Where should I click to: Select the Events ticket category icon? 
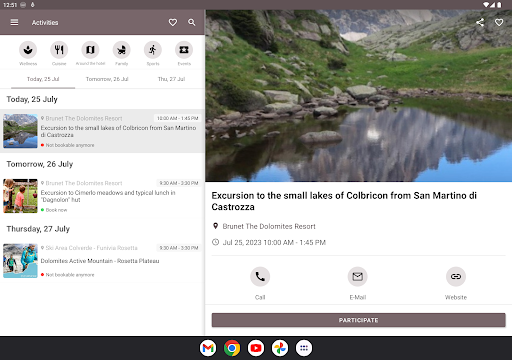[184, 50]
